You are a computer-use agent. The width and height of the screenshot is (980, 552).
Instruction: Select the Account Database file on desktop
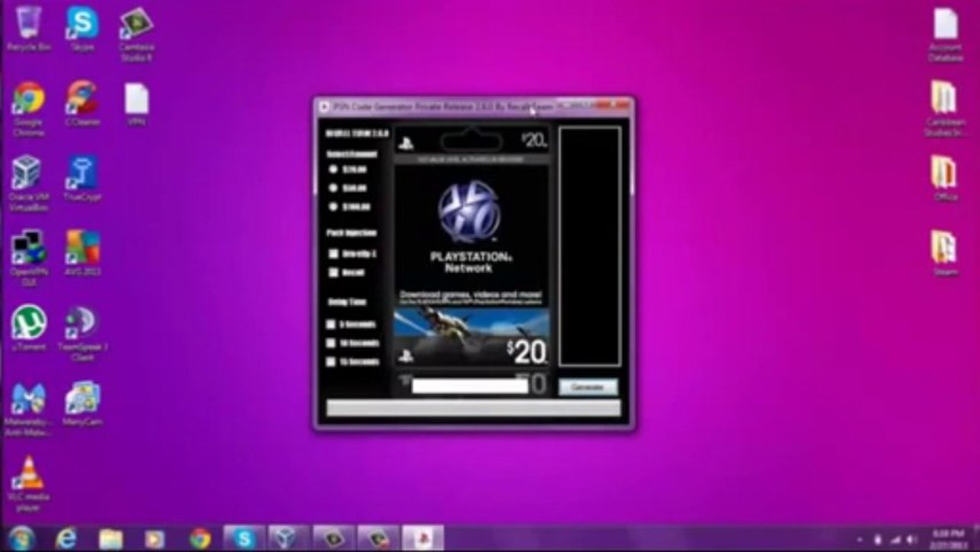945,34
